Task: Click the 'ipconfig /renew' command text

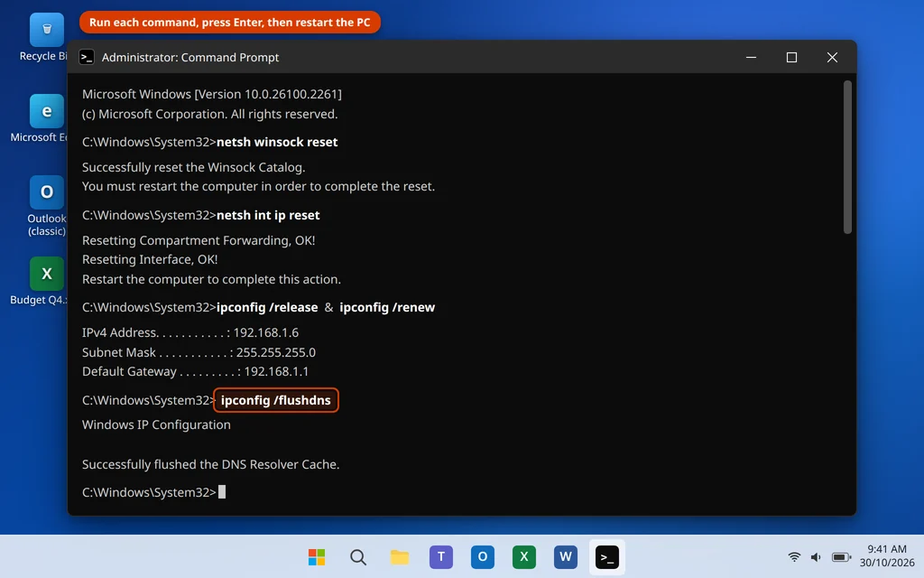Action: (387, 307)
